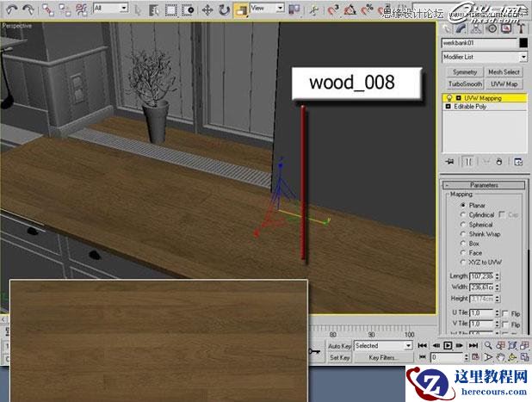532x402 pixels.
Task: Click the Redo arrow icon
Action: point(28,9)
